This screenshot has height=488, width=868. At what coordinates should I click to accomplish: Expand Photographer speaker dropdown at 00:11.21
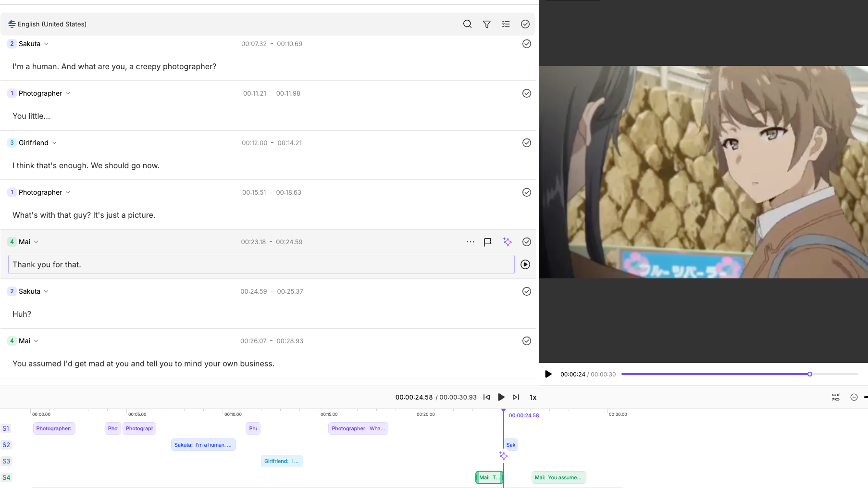point(68,93)
